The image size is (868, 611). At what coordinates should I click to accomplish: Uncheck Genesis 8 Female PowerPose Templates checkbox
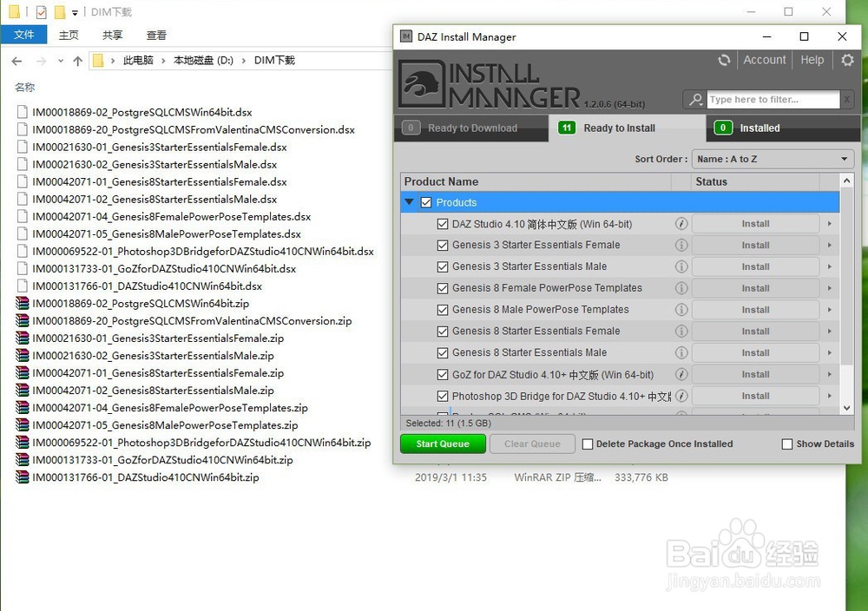pos(443,288)
